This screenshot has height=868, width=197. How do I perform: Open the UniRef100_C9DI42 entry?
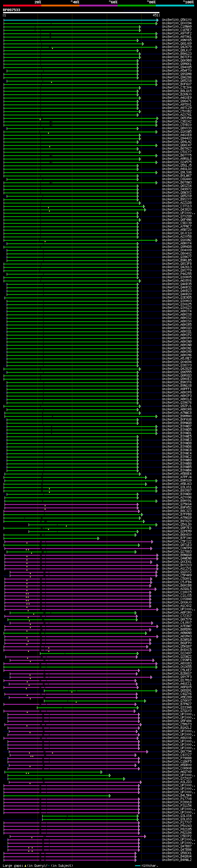click(176, 121)
